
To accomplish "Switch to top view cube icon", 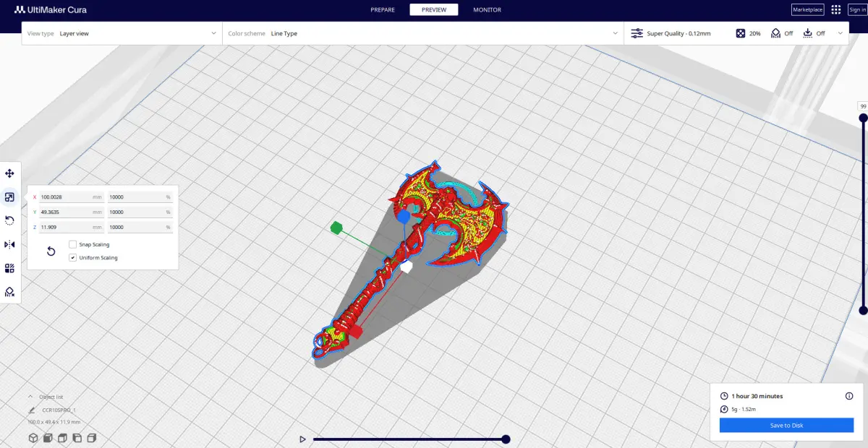I will [x=62, y=438].
